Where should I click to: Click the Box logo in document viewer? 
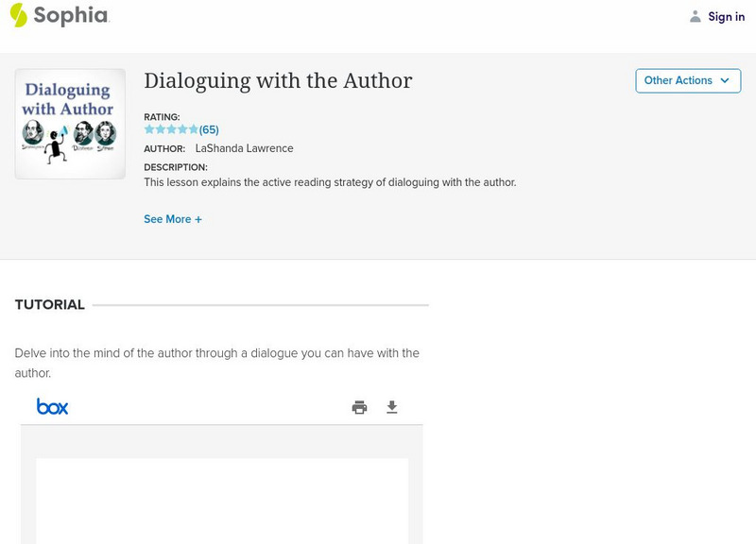(53, 407)
